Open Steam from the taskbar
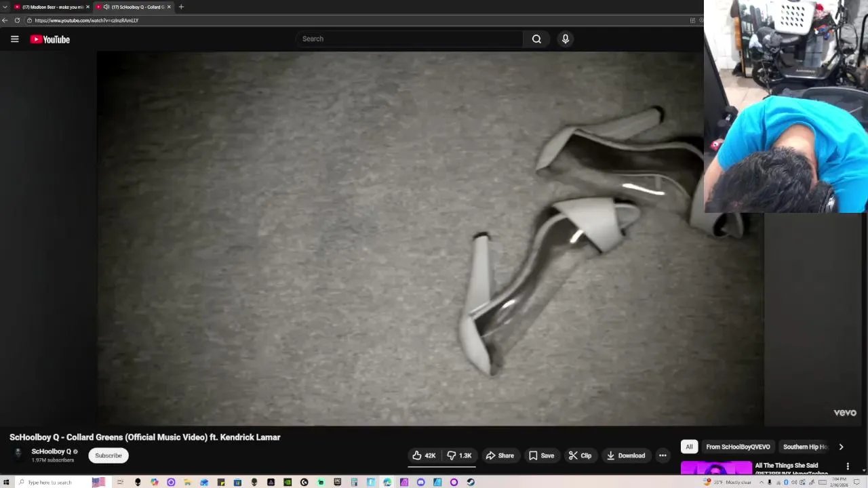The height and width of the screenshot is (488, 868). pos(471,482)
